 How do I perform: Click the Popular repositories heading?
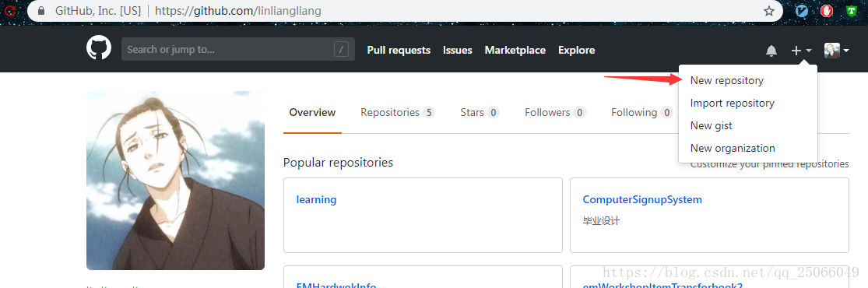coord(338,162)
